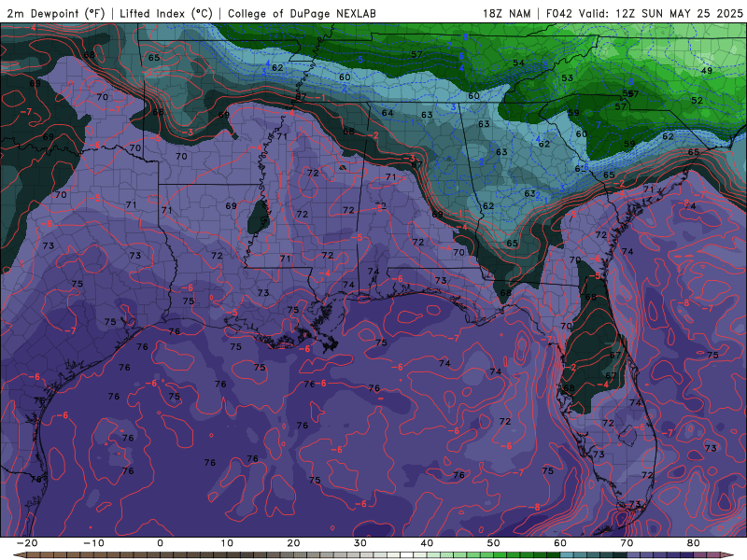Screen dimensions: 747x560
Task: Click the 49 dewpoint value on the map
Action: 707,71
